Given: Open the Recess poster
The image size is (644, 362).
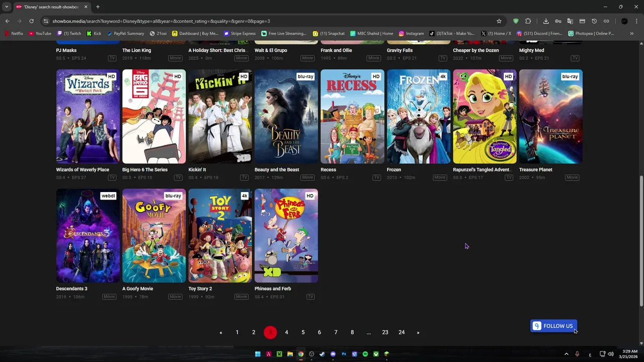Looking at the screenshot, I should [x=352, y=116].
